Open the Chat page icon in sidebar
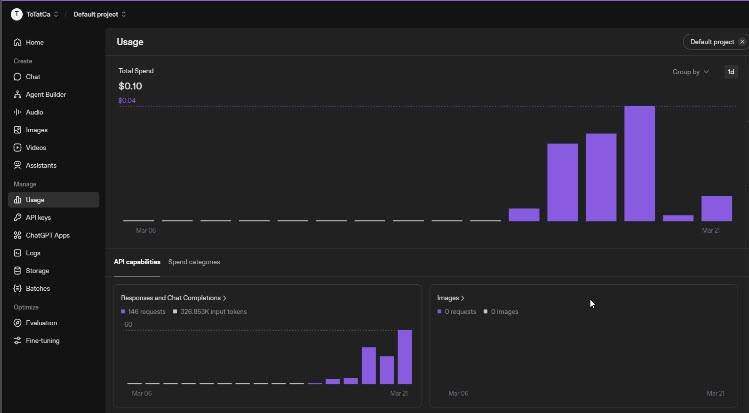The width and height of the screenshot is (749, 413). click(18, 76)
